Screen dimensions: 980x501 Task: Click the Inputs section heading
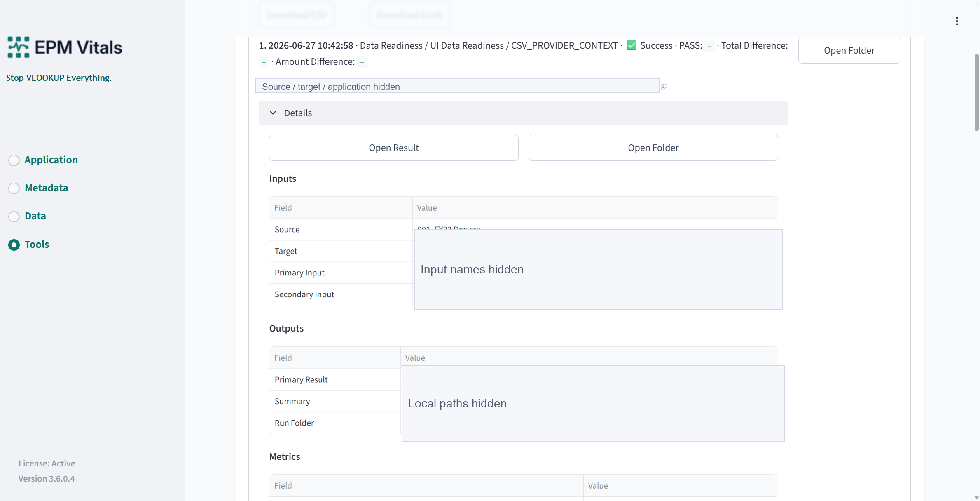283,179
